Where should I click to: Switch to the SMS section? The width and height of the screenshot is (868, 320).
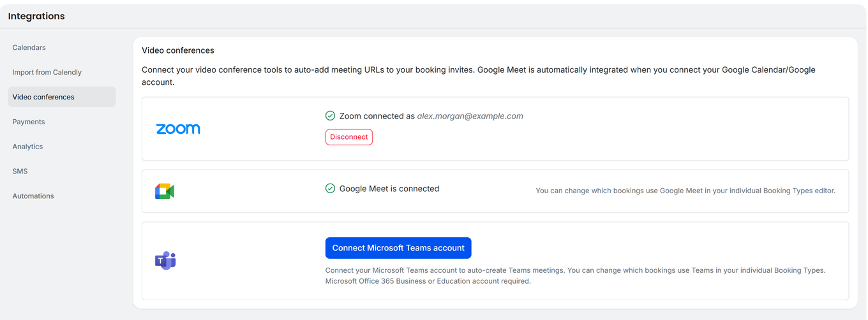pyautogui.click(x=62, y=171)
